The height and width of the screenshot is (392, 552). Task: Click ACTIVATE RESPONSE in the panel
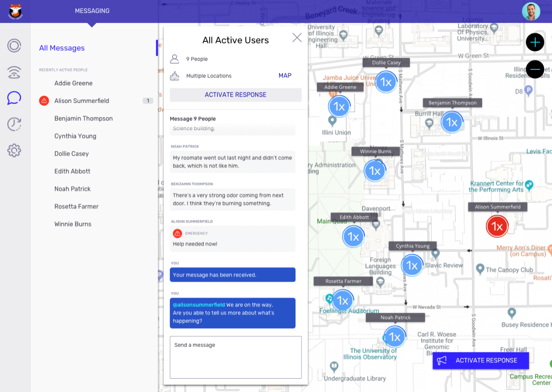[235, 94]
